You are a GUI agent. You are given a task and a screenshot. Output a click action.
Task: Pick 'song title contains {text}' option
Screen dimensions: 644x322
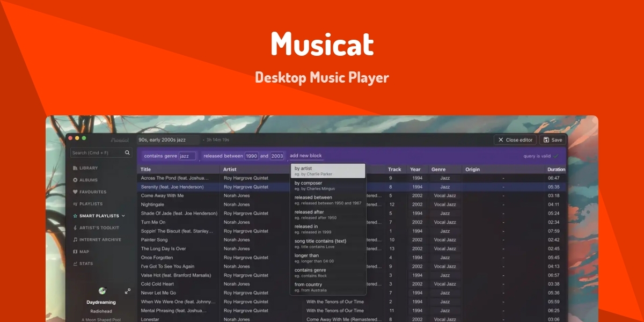(328, 243)
